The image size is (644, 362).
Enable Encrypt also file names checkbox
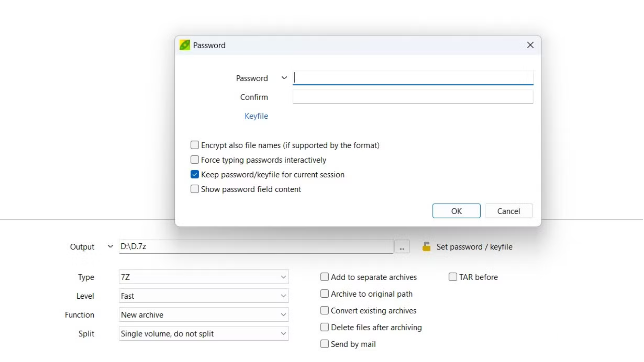[x=195, y=145]
